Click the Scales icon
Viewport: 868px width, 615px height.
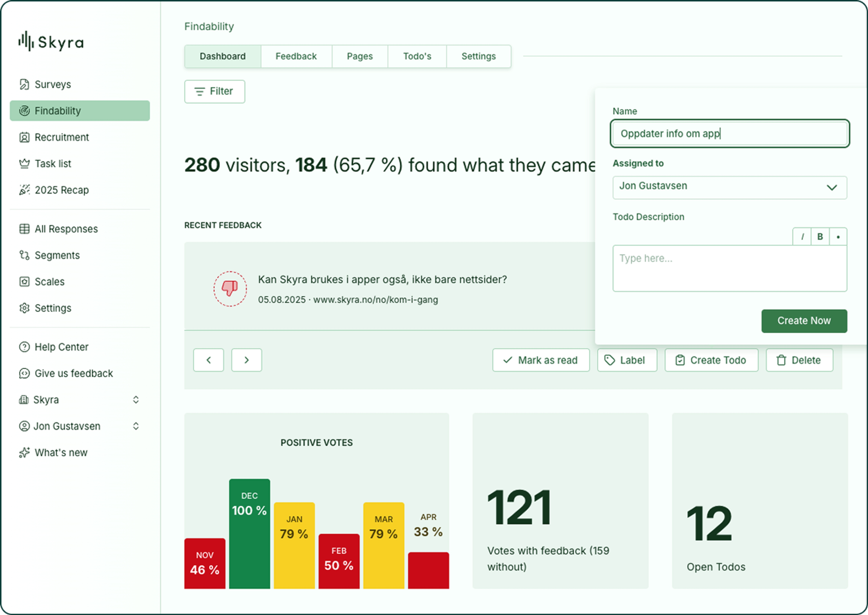(24, 282)
